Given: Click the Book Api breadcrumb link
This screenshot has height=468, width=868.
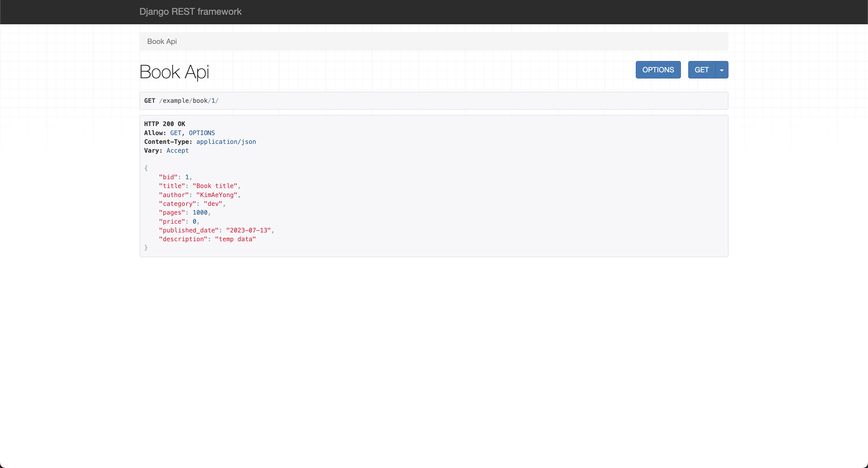Looking at the screenshot, I should click(x=162, y=41).
